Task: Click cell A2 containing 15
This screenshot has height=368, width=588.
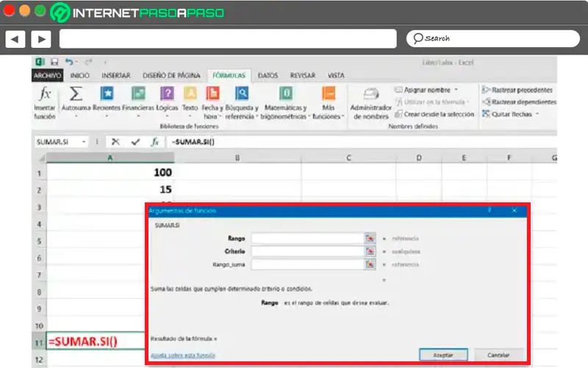Action: pyautogui.click(x=110, y=189)
